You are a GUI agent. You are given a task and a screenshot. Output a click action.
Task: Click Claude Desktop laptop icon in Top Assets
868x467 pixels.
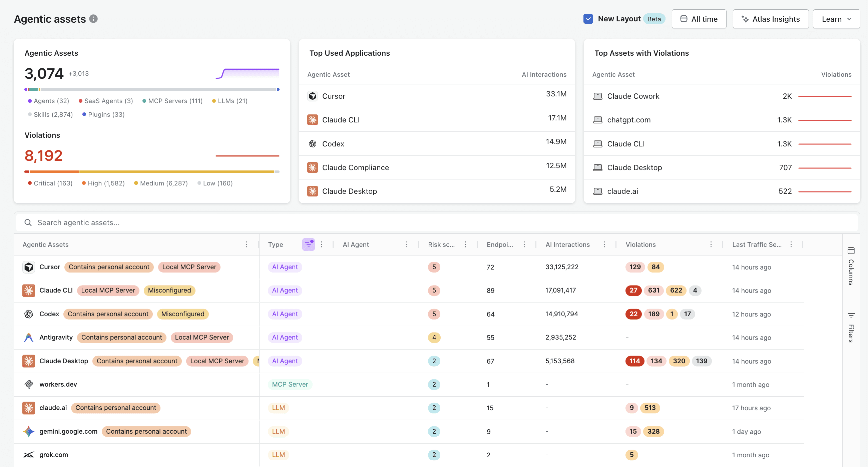597,167
